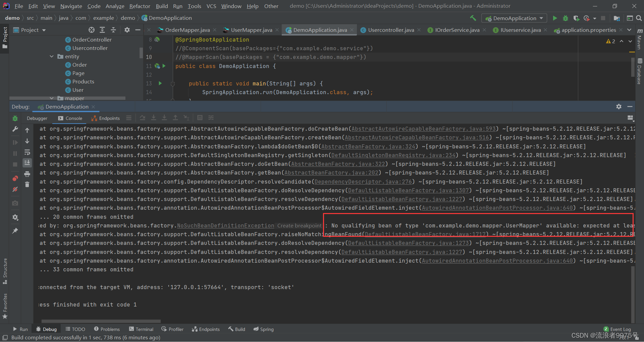Open Database tool window side tab
Image resolution: width=644 pixels, height=342 pixels.
[x=640, y=71]
